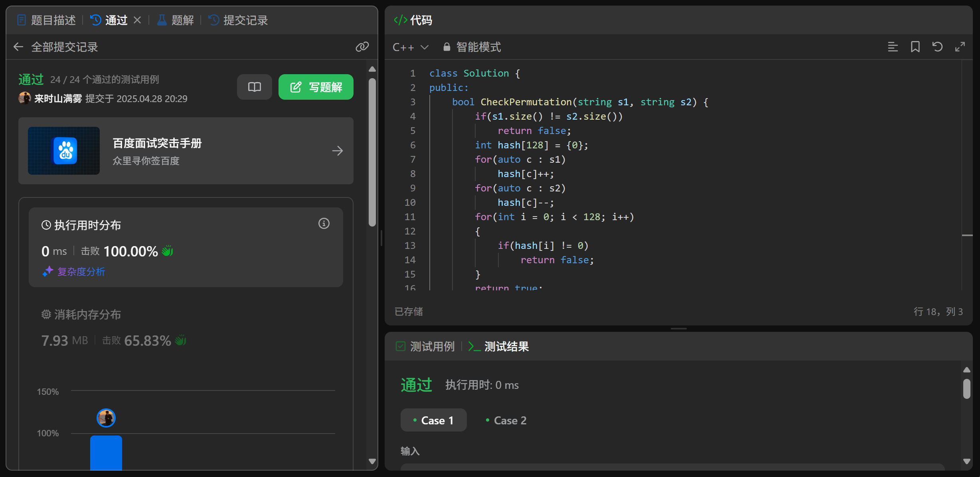This screenshot has height=477, width=980.
Task: Click the blue runtime distribution bar
Action: [106, 452]
